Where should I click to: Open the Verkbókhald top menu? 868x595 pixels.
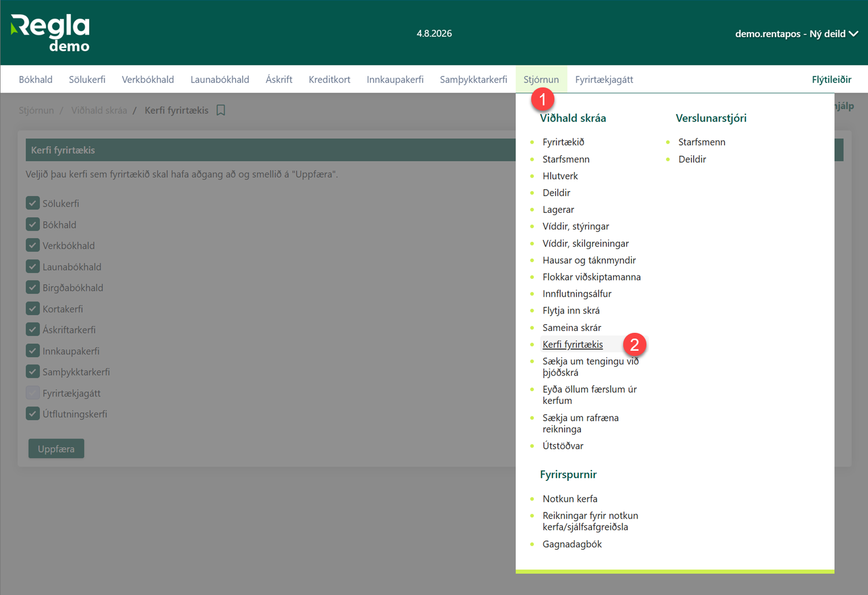148,79
